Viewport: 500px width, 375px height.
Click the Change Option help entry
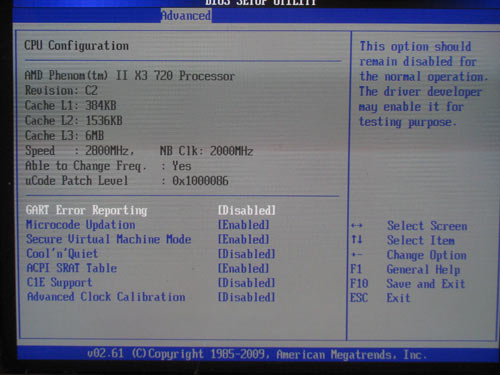[427, 255]
